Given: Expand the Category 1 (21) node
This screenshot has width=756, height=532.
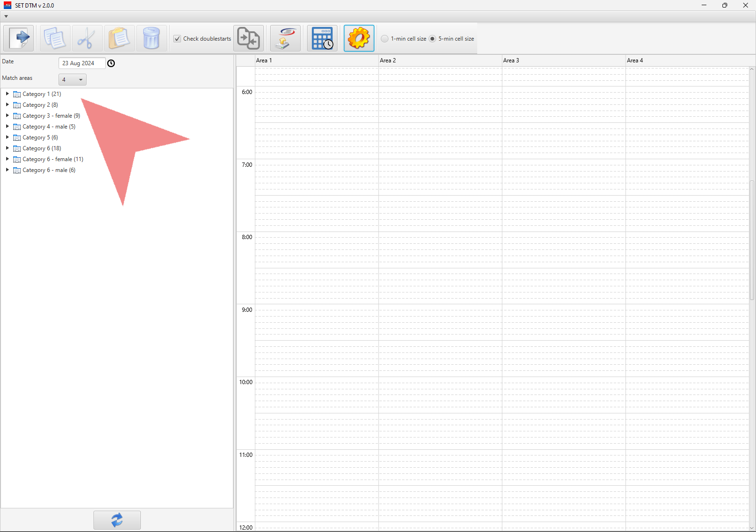Looking at the screenshot, I should [x=8, y=94].
